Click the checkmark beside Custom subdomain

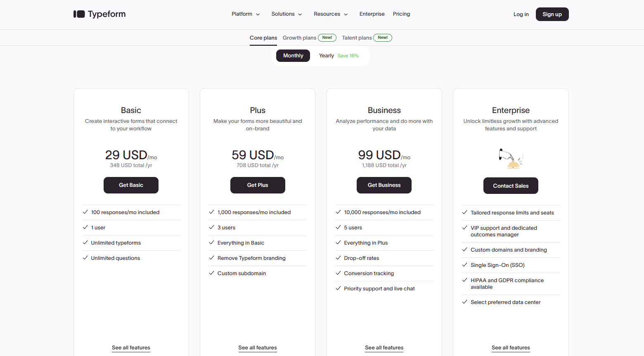212,273
